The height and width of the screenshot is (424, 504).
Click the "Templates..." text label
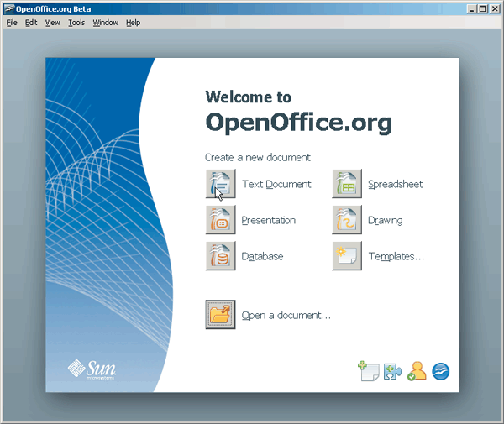point(396,257)
